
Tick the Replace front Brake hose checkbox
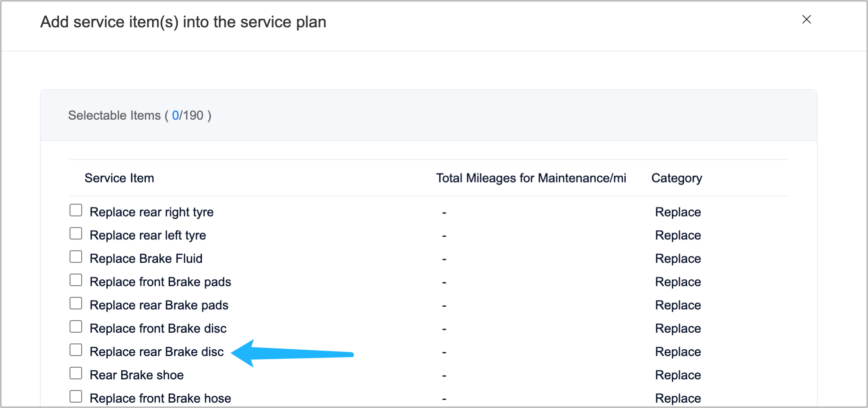pyautogui.click(x=76, y=397)
